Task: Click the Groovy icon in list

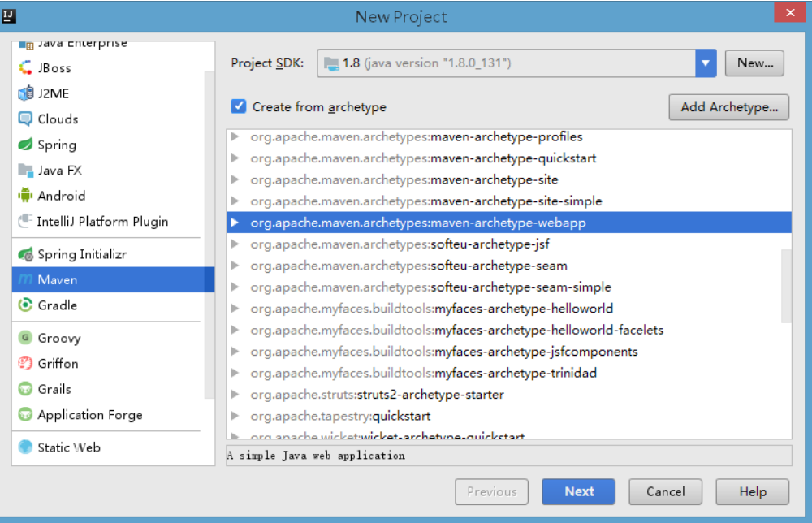Action: (24, 339)
